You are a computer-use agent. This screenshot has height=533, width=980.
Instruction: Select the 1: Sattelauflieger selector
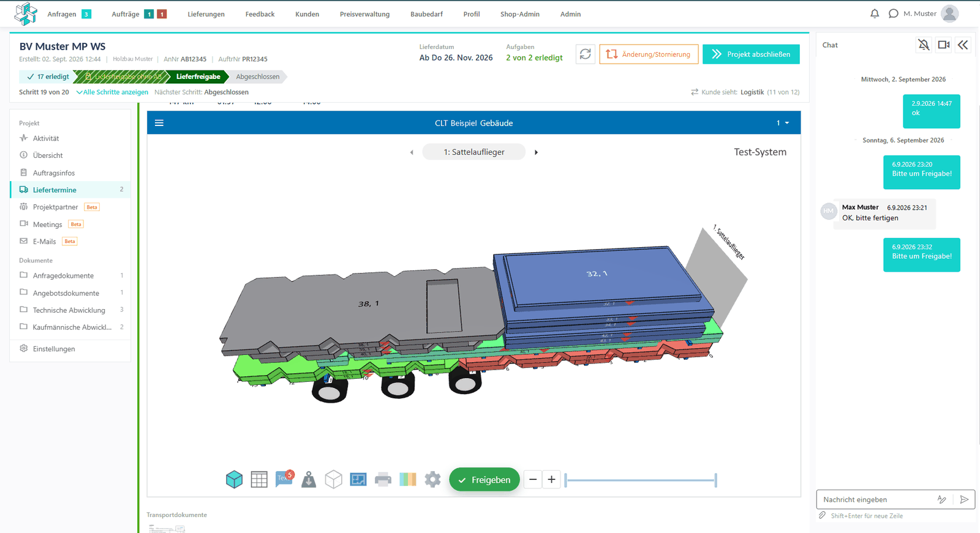click(x=474, y=152)
